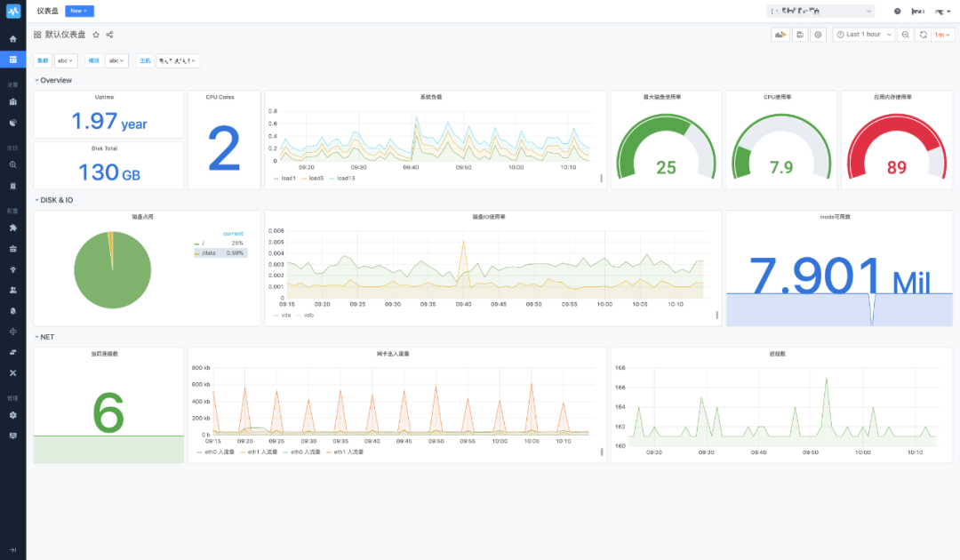The image size is (960, 560).
Task: Click the add chart toolbar icon
Action: (x=780, y=35)
